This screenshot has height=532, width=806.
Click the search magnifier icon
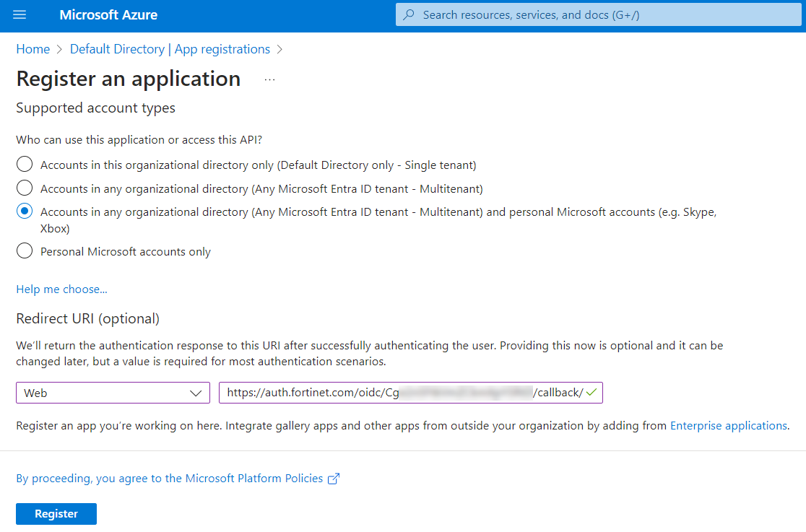click(409, 15)
